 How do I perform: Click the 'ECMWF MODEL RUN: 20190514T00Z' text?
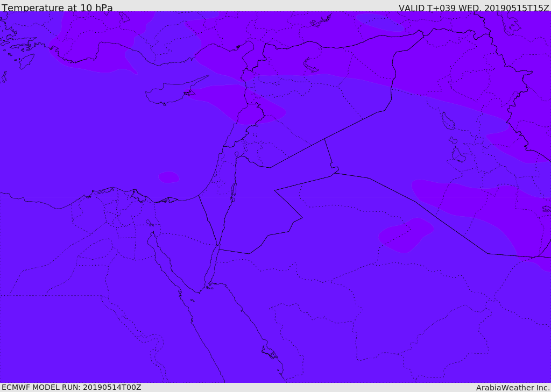[x=72, y=387]
